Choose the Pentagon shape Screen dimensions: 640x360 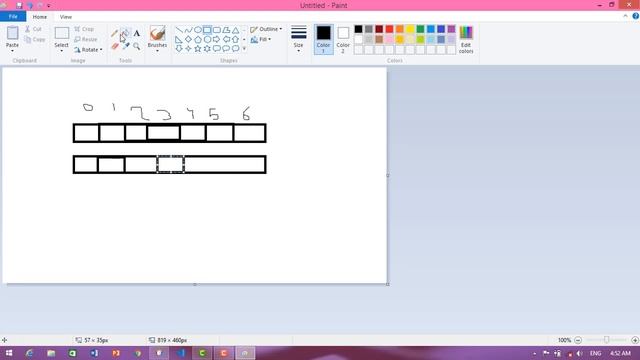198,39
